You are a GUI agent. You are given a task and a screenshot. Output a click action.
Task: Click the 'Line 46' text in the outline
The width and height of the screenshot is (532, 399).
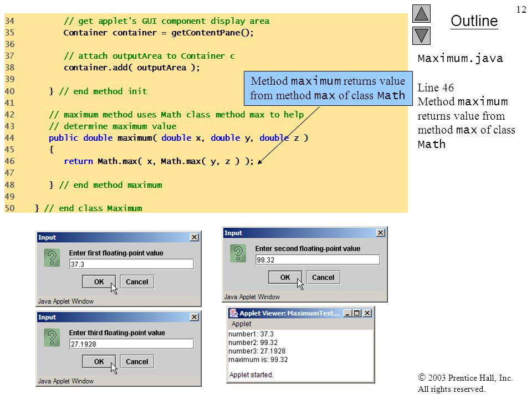pos(436,88)
